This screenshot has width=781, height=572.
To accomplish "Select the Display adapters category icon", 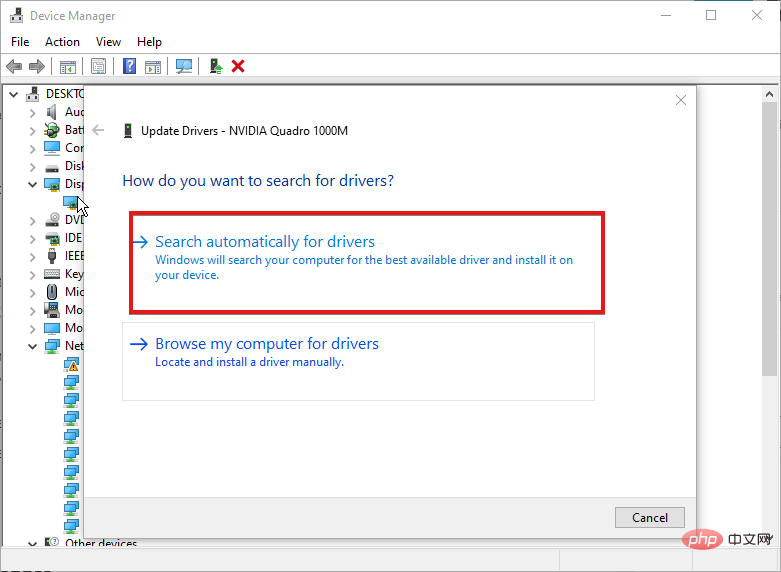I will [52, 184].
